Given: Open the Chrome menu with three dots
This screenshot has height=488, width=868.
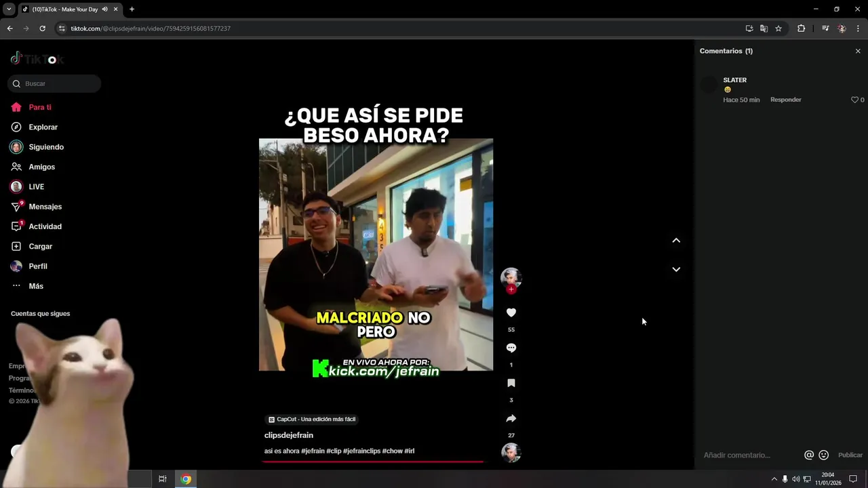Looking at the screenshot, I should 859,28.
